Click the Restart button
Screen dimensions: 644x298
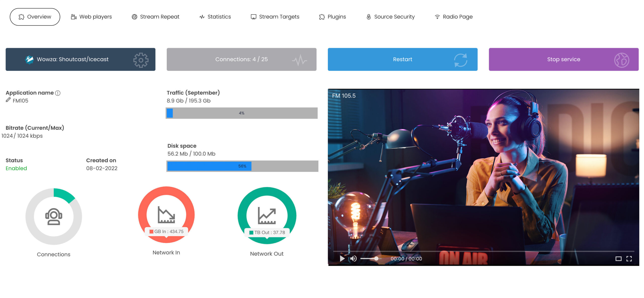pos(402,59)
